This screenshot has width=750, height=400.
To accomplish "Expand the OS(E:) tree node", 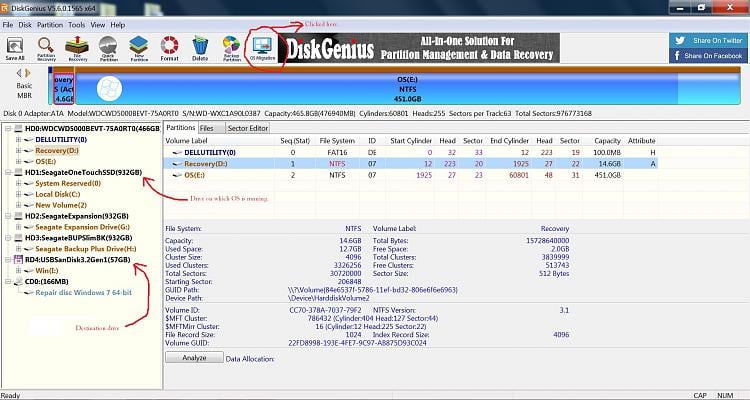I will (x=19, y=162).
